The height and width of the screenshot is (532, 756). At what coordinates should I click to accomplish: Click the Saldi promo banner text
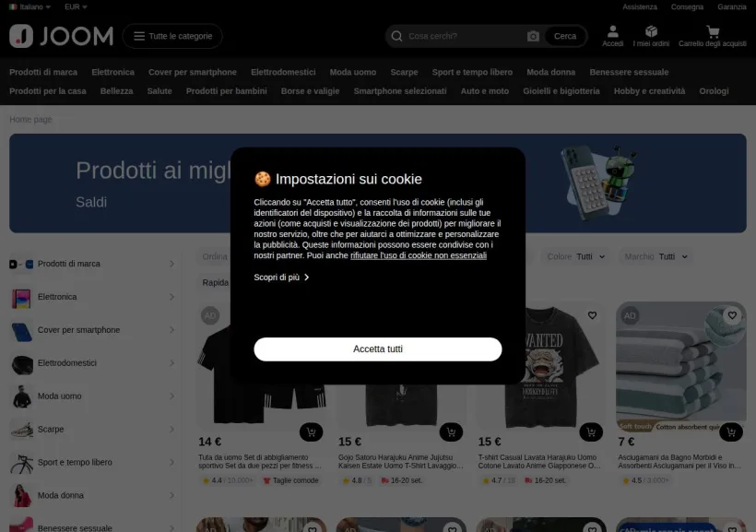(x=91, y=202)
